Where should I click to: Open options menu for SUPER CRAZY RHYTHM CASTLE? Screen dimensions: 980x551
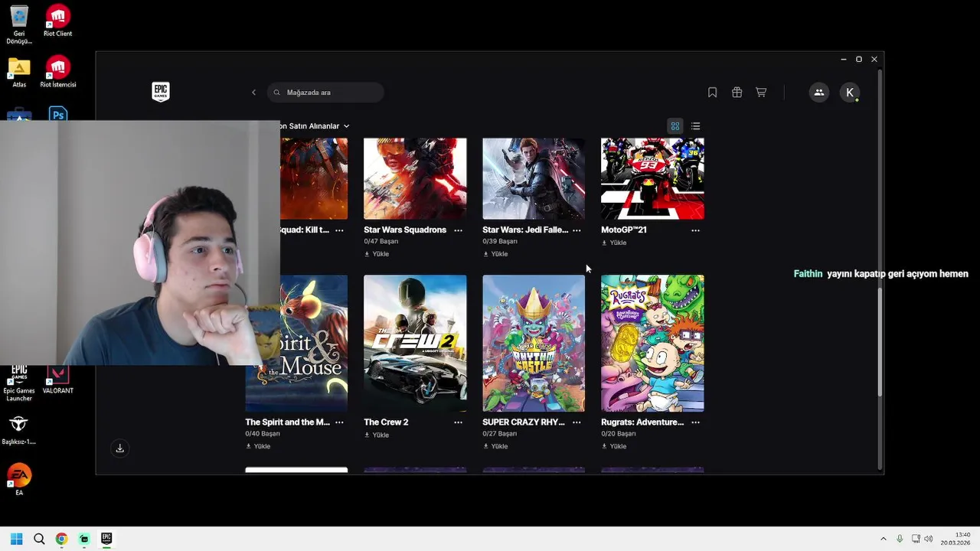(577, 422)
